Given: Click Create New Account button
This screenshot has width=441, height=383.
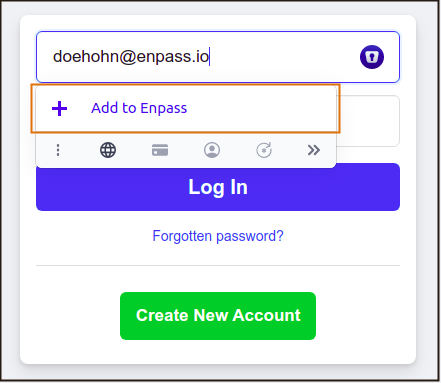Looking at the screenshot, I should click(218, 316).
